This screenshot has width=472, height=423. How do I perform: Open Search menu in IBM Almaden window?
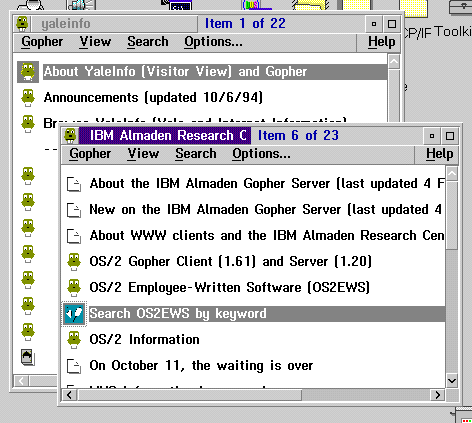coord(196,154)
